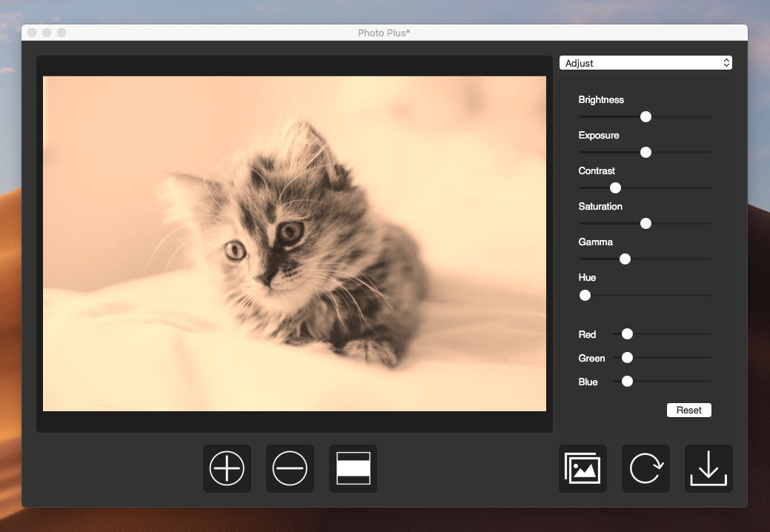Select the Contrast slider handle
Image resolution: width=770 pixels, height=532 pixels.
click(x=615, y=187)
